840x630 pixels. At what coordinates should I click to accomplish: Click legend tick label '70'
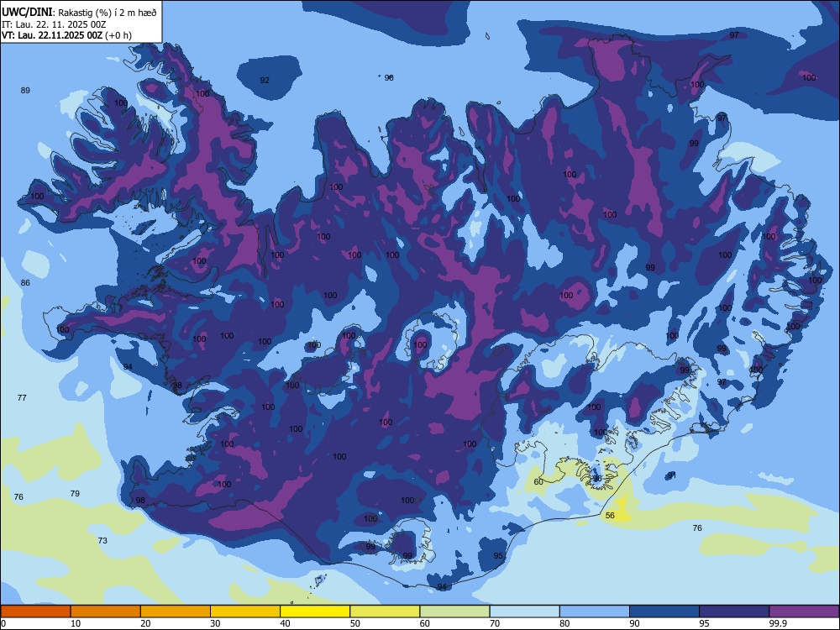(x=495, y=623)
